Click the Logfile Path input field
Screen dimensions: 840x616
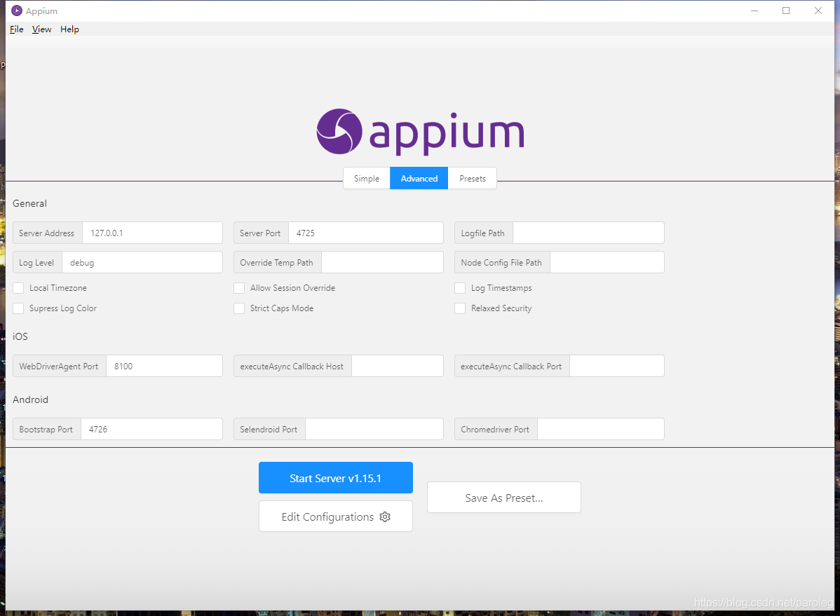tap(588, 233)
